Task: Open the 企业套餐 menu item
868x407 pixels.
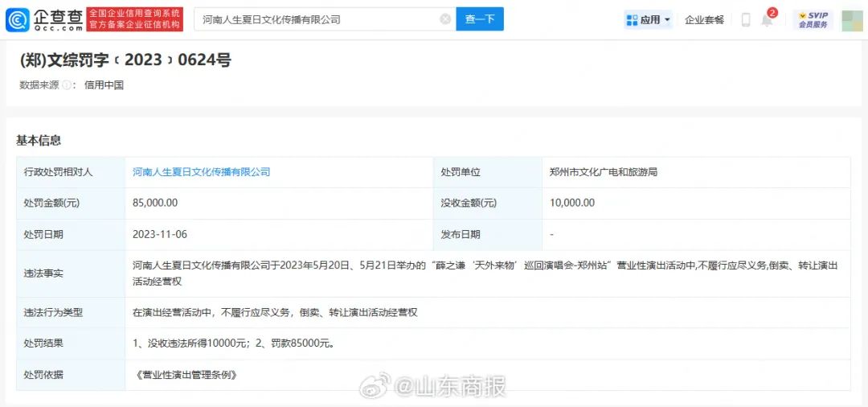Action: (704, 20)
